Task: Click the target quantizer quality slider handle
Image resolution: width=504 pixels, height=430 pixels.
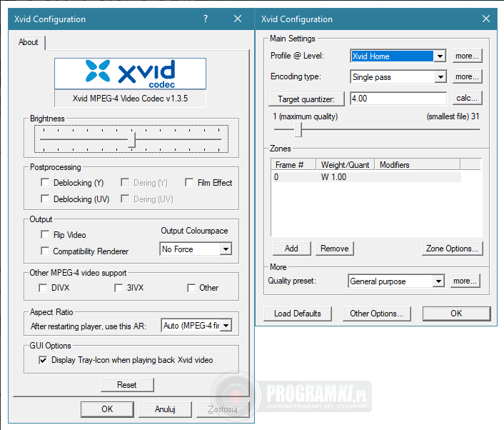Action: [x=298, y=129]
